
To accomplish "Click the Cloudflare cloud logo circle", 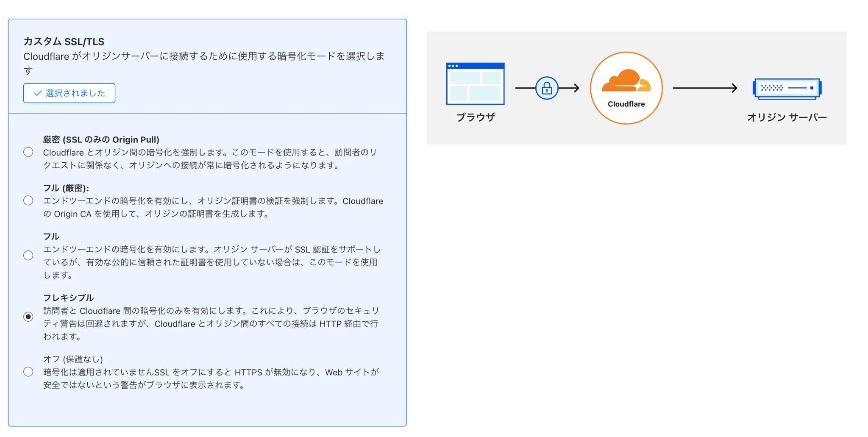I will pyautogui.click(x=626, y=88).
